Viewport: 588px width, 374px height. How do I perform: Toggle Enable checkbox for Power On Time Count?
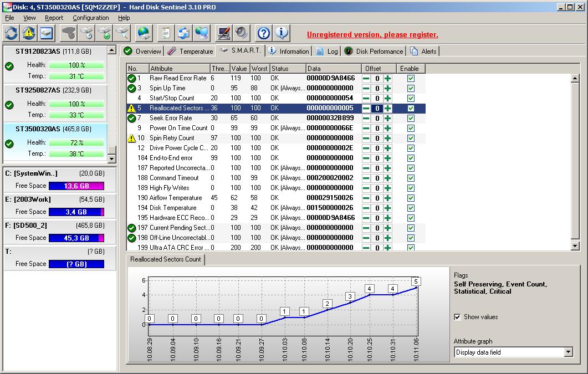[x=411, y=128]
